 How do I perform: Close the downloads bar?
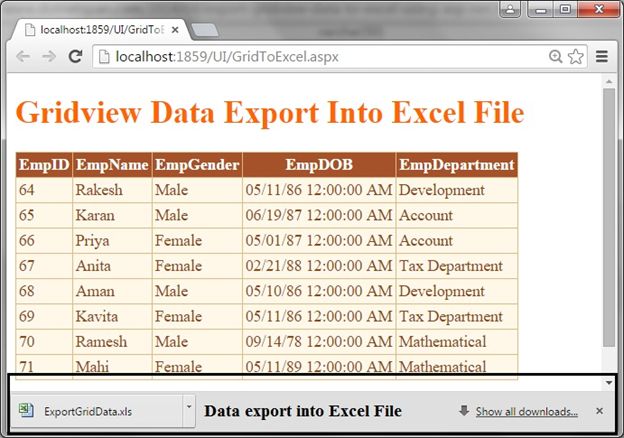tap(599, 411)
